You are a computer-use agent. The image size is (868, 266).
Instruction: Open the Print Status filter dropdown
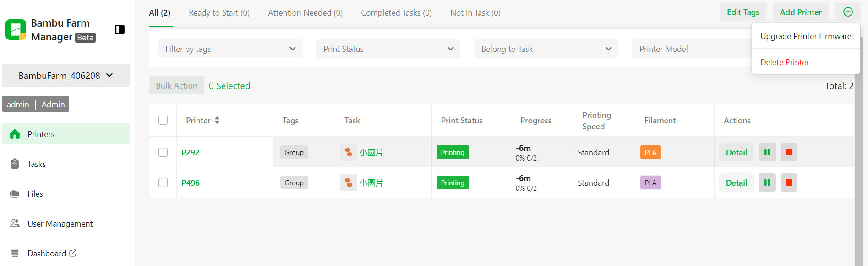[388, 49]
